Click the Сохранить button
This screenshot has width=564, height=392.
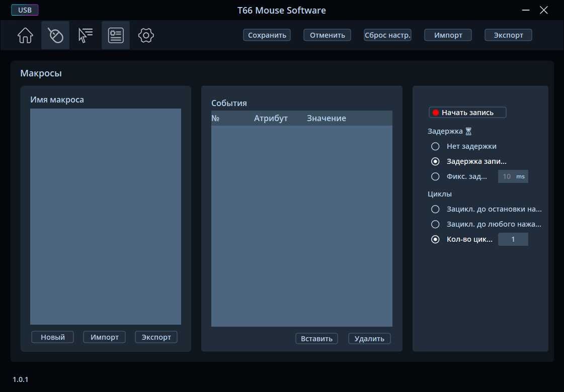(267, 35)
